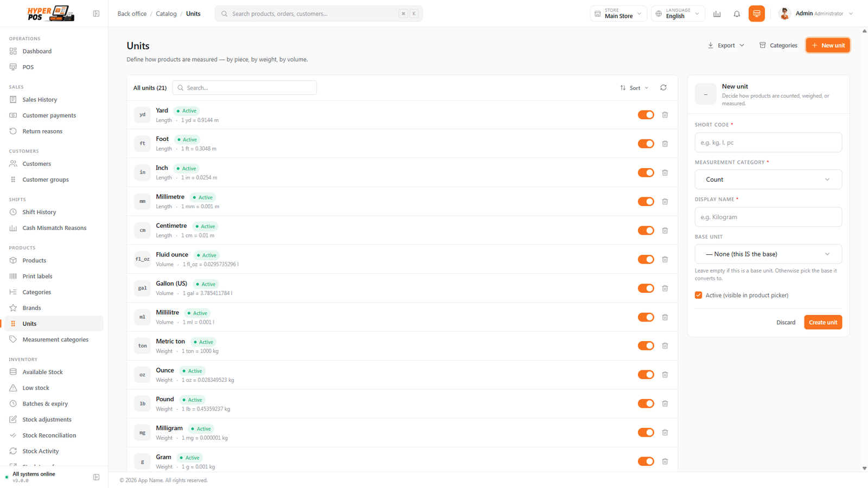Open the Measurement Category Count dropdown
868x488 pixels.
(x=768, y=179)
